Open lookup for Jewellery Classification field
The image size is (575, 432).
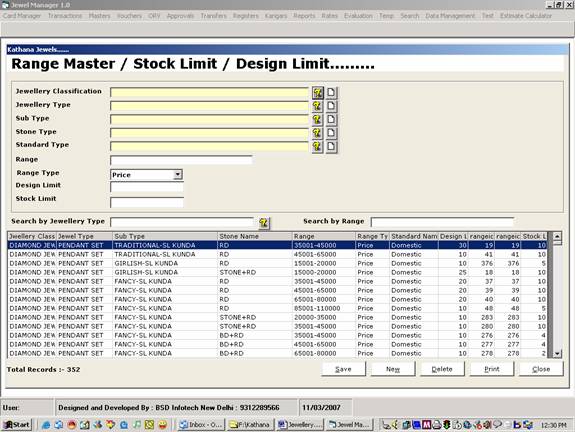[318, 92]
